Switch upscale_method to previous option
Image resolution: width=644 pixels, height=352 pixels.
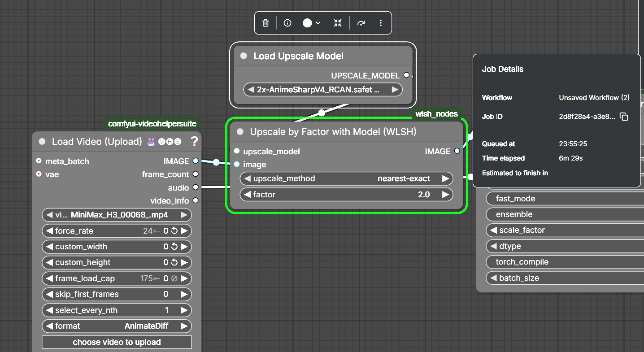(x=247, y=178)
